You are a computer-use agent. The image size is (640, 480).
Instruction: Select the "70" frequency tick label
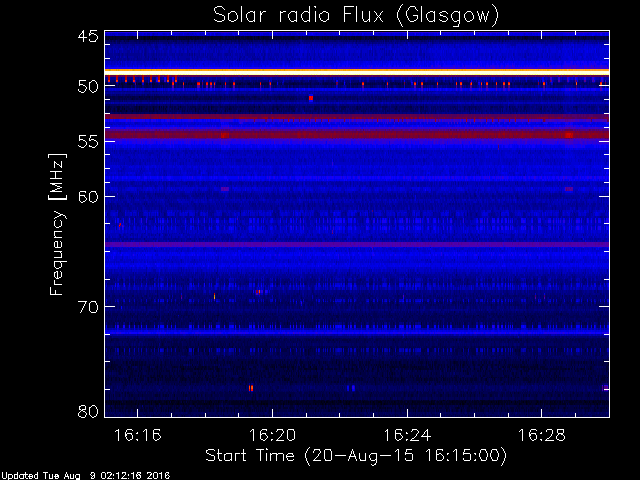click(x=88, y=307)
